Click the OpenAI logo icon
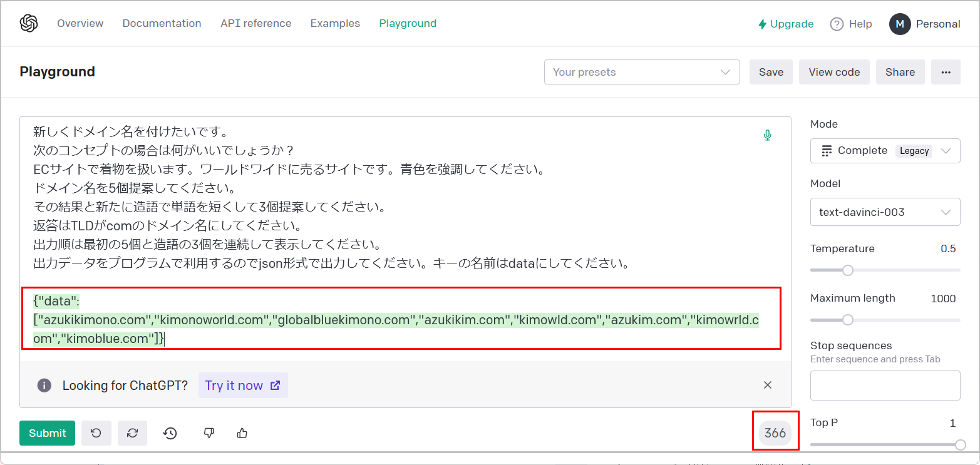 pyautogui.click(x=29, y=24)
